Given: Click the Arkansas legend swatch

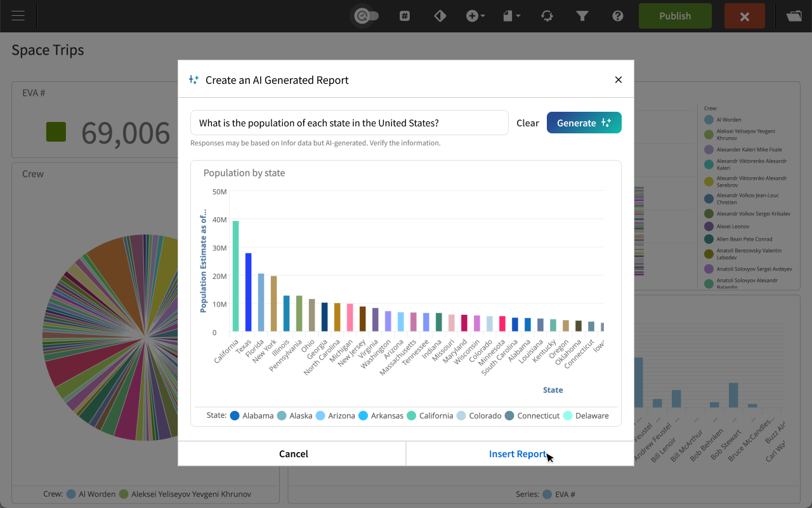Looking at the screenshot, I should (363, 416).
